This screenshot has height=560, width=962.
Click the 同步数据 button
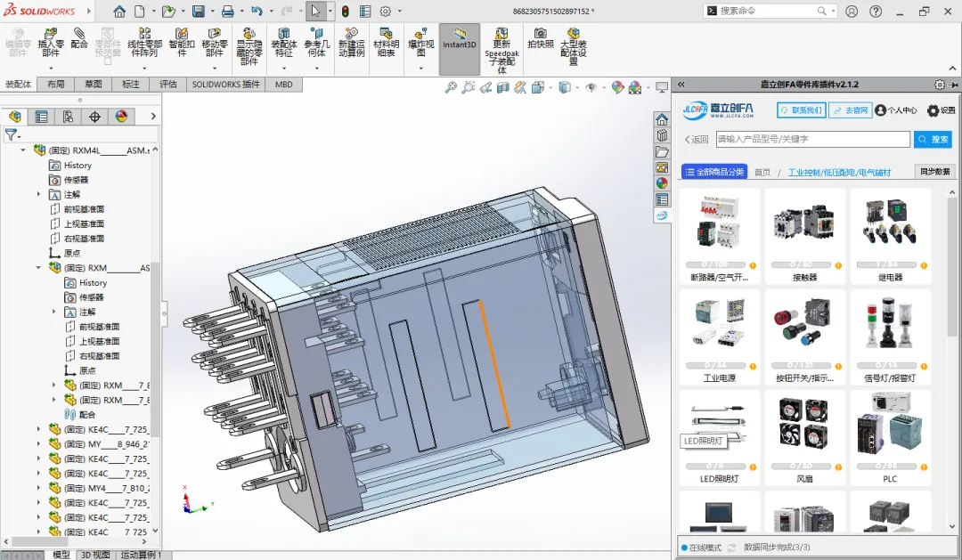935,172
